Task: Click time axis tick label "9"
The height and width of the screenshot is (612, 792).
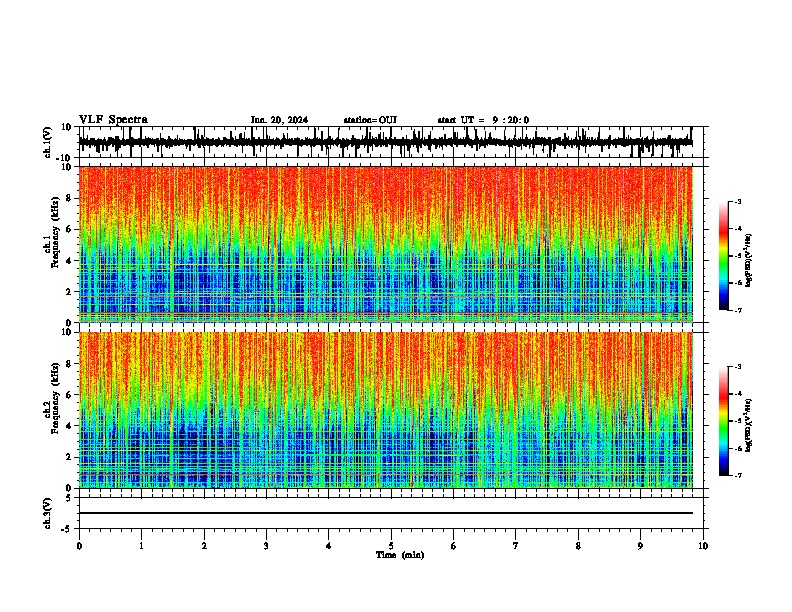Action: click(640, 546)
